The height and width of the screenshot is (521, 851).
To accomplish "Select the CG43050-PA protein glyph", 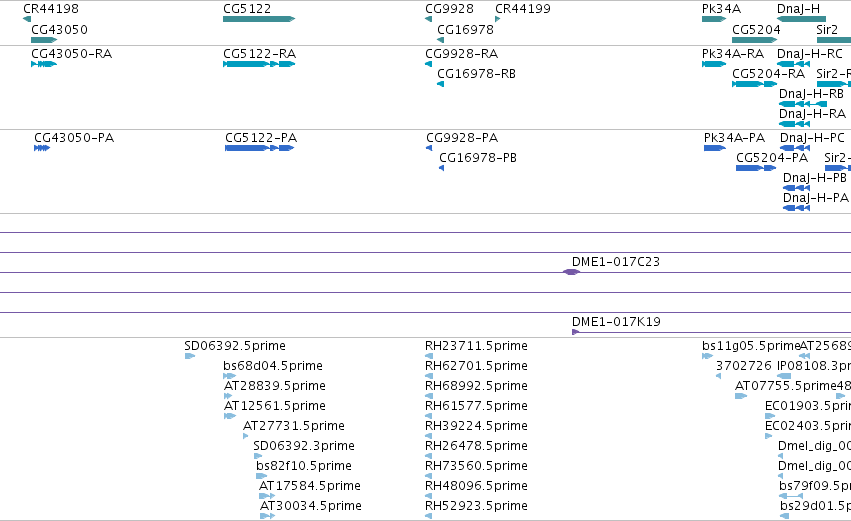I will coord(42,148).
